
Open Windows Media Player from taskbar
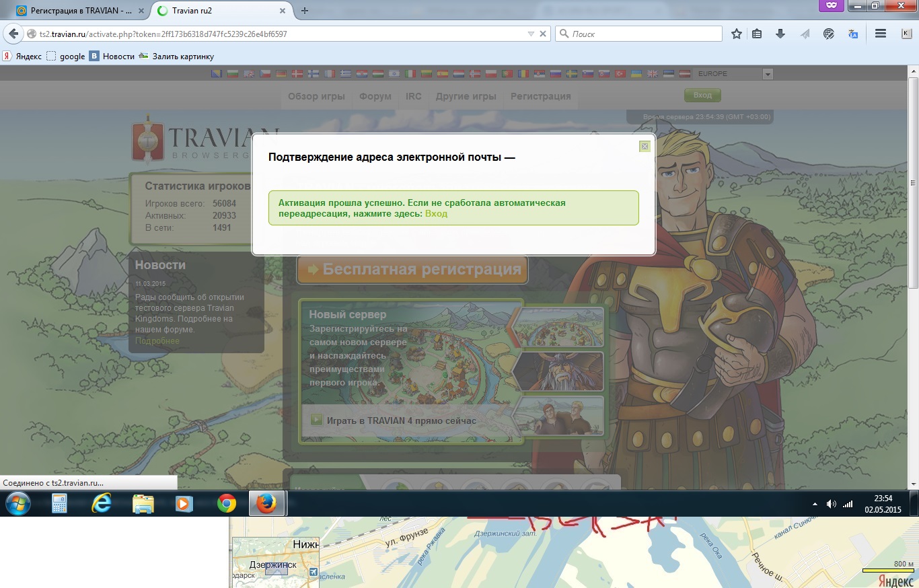point(185,503)
